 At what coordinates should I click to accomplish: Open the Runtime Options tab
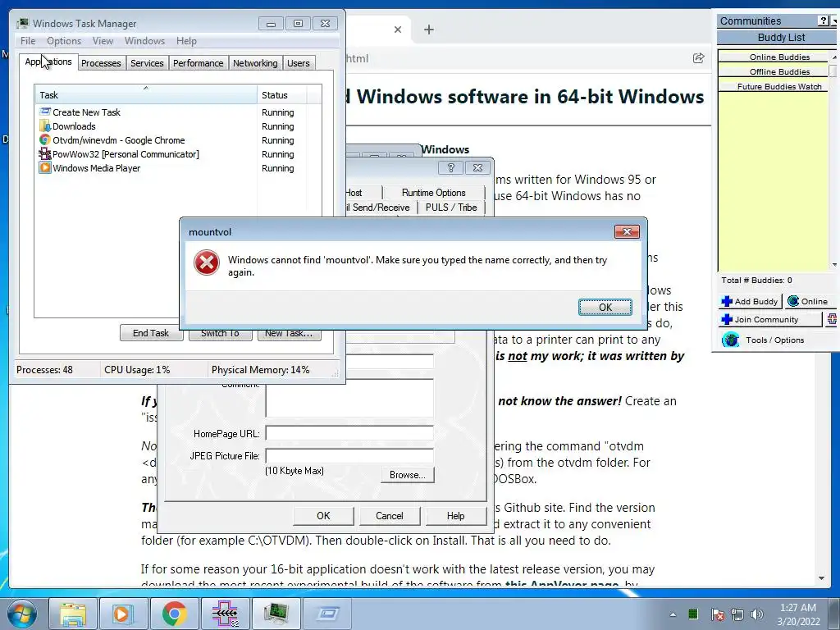coord(433,192)
